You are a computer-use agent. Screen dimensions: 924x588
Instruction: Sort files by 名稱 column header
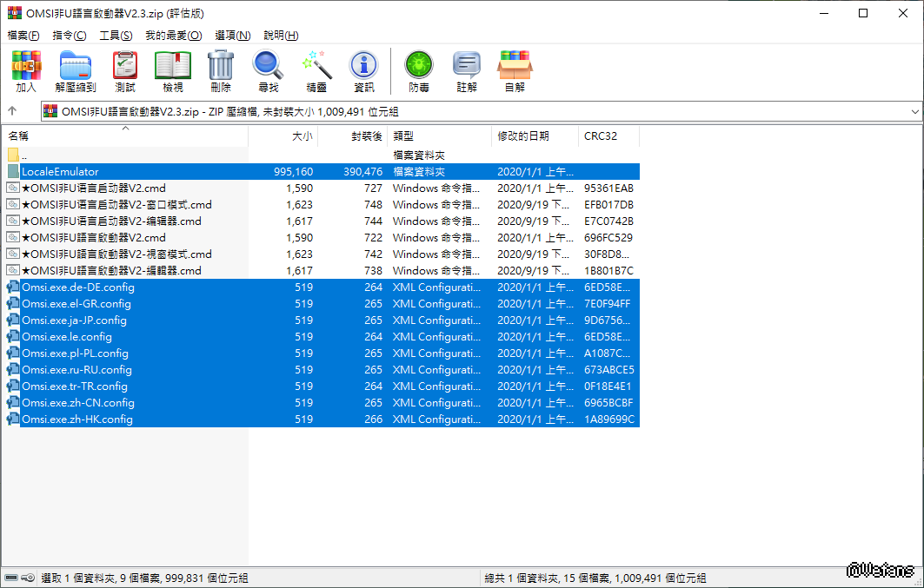tap(19, 136)
